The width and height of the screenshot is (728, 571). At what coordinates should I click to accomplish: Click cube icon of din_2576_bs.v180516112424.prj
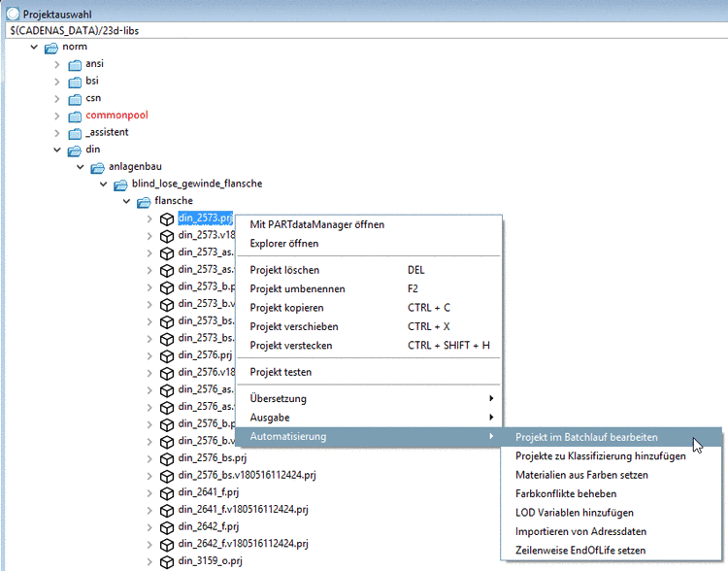tap(167, 476)
